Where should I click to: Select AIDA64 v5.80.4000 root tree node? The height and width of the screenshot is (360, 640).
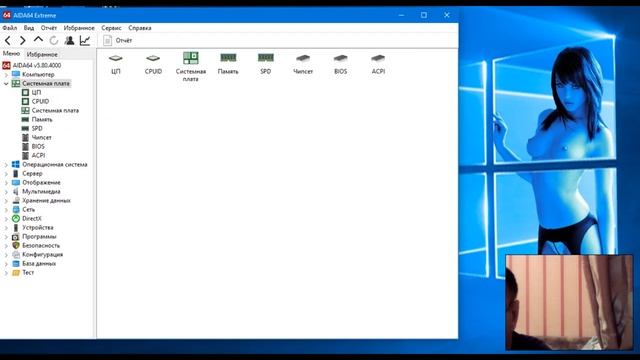37,65
